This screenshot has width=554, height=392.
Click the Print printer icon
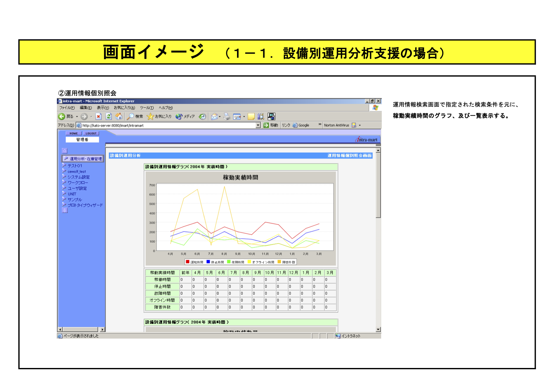pyautogui.click(x=227, y=117)
